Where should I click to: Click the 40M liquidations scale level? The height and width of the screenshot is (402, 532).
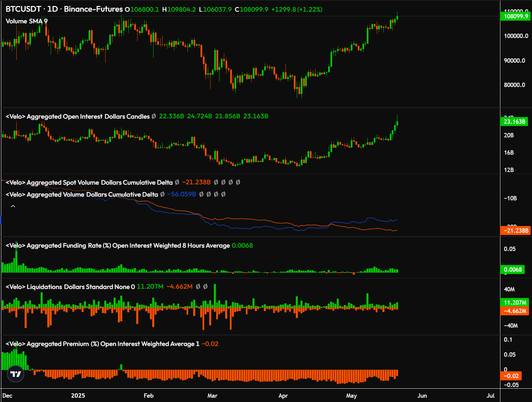509,289
